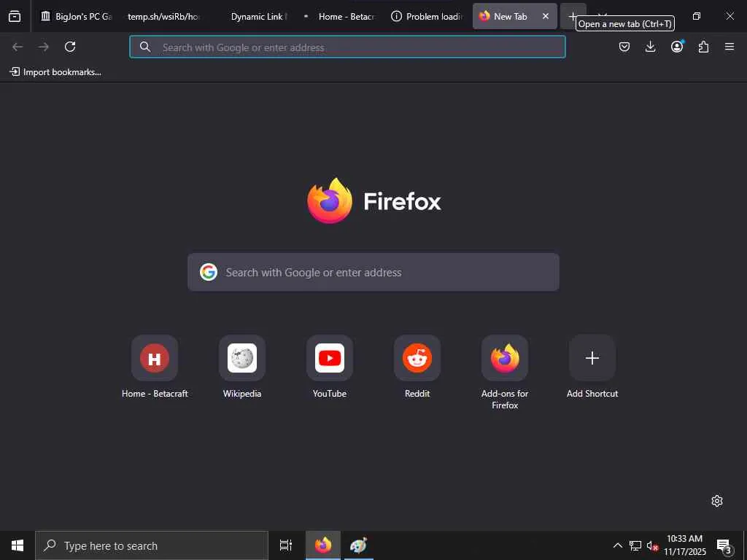Open the Windows Start menu
747x560 pixels.
tap(18, 545)
